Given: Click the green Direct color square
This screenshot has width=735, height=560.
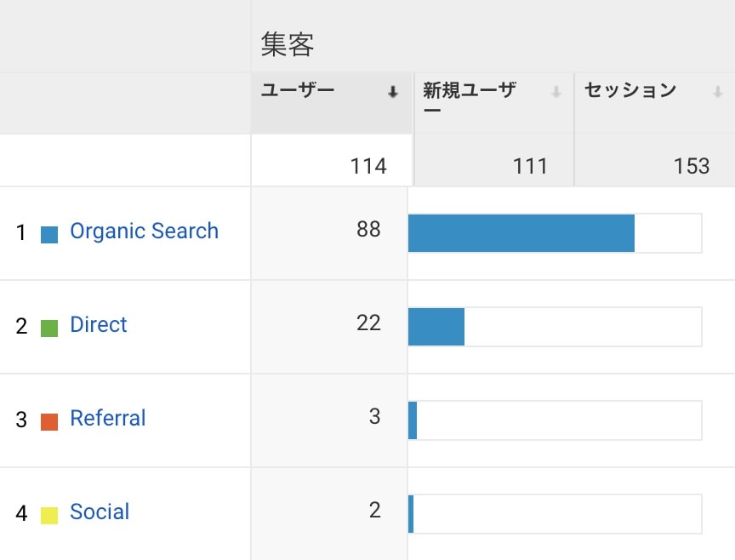Looking at the screenshot, I should (x=49, y=329).
